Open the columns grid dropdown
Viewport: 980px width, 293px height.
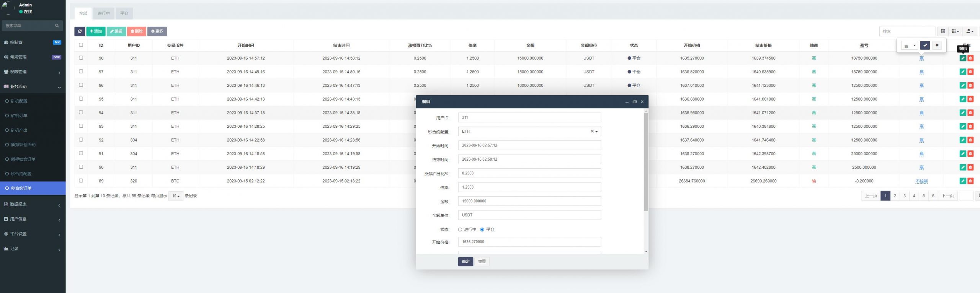coord(955,31)
